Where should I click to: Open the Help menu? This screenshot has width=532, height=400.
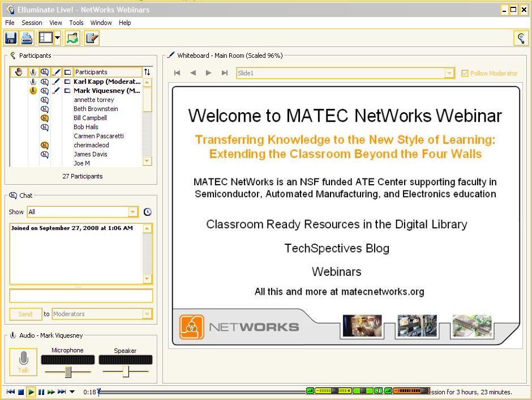pyautogui.click(x=125, y=23)
